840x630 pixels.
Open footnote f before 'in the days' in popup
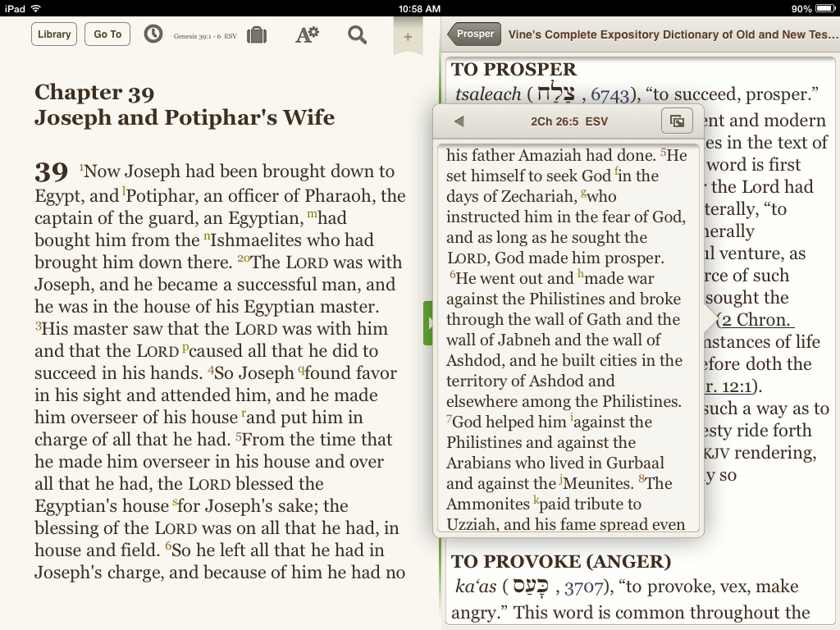click(x=616, y=172)
